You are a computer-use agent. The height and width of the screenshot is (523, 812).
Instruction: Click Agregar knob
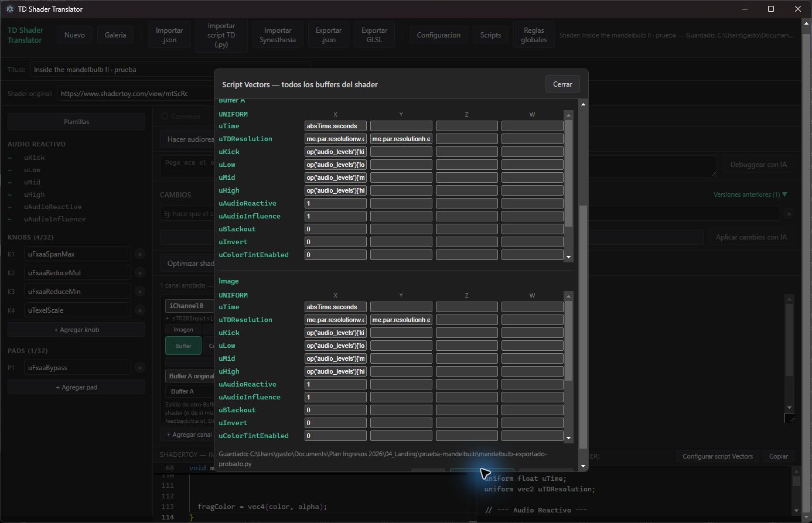click(76, 330)
